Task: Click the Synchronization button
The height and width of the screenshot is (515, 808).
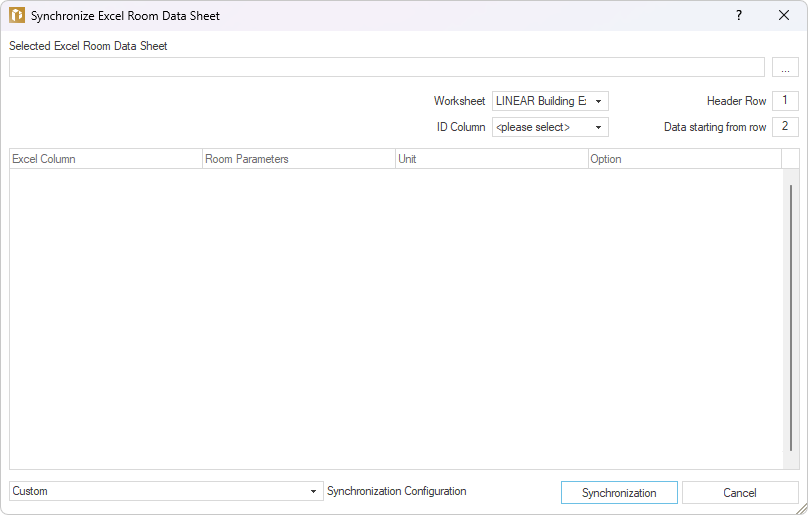Action: (619, 493)
